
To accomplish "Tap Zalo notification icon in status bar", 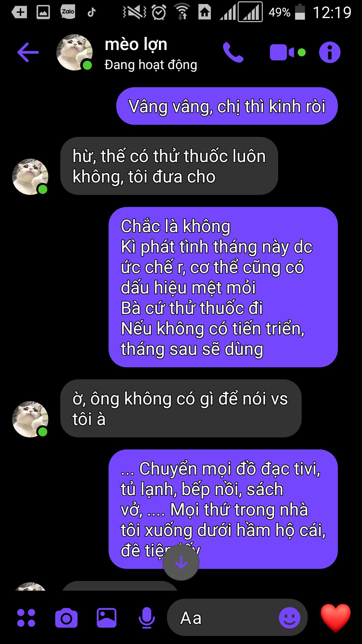I will click(x=68, y=12).
